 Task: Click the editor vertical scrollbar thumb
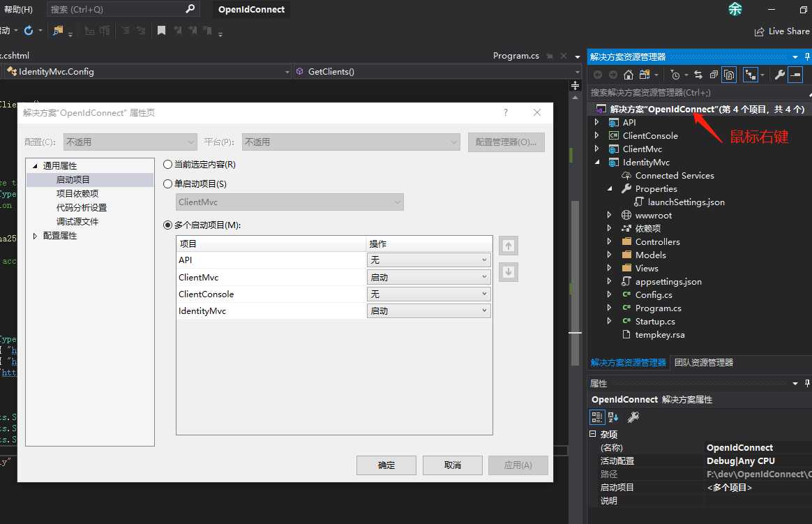[x=575, y=283]
